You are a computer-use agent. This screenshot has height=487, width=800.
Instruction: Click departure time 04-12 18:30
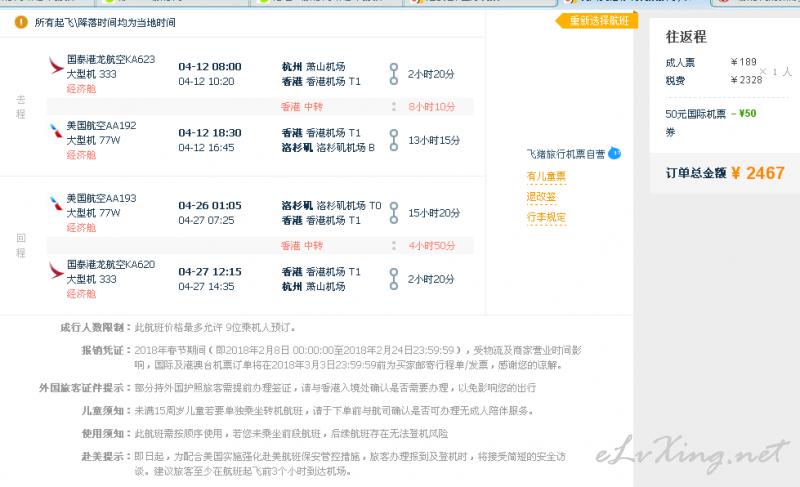tap(210, 133)
